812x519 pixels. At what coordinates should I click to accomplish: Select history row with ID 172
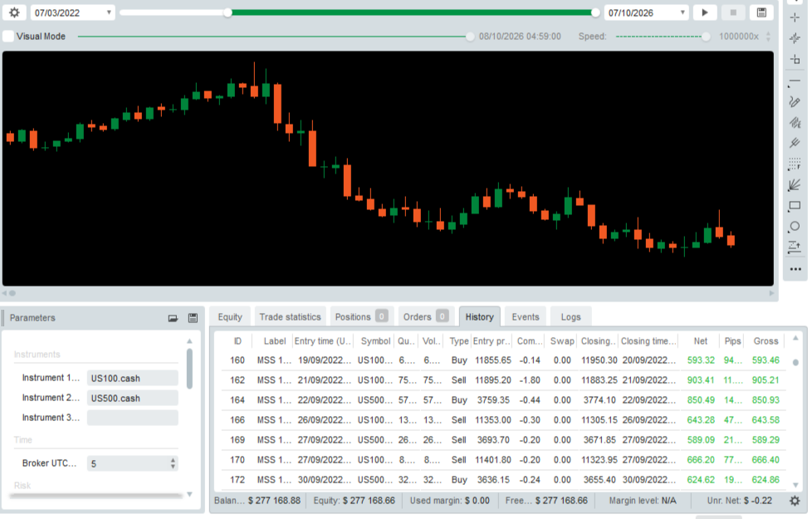pos(503,480)
